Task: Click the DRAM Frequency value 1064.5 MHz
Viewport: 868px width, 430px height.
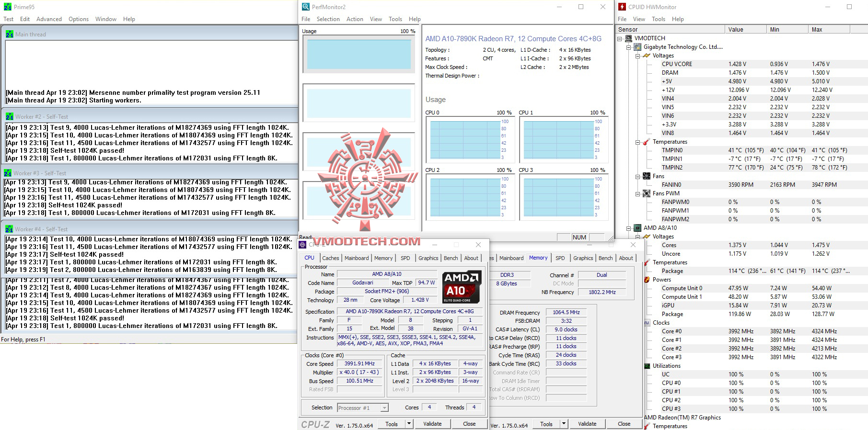Action: pyautogui.click(x=566, y=312)
